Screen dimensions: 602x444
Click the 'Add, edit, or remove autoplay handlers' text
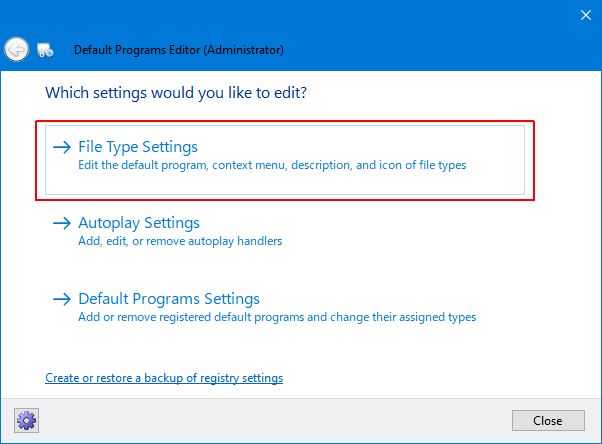coord(180,241)
